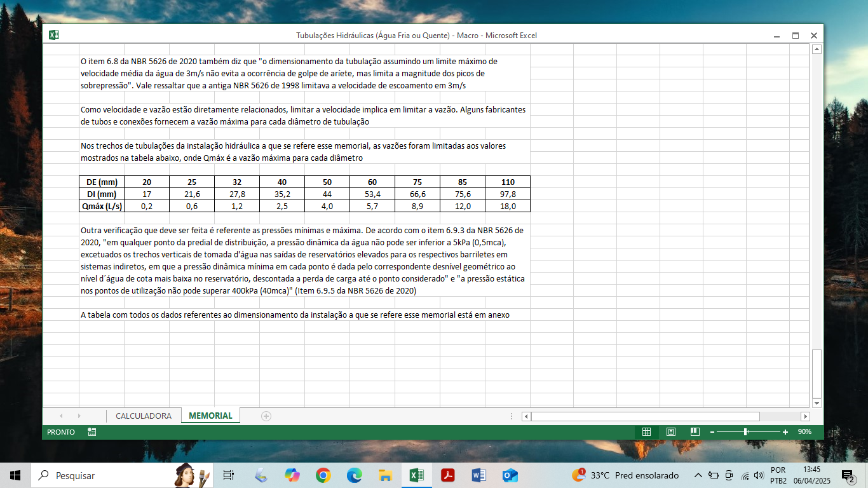The width and height of the screenshot is (868, 488).
Task: Click the macro recording icon in status bar
Action: pos(92,432)
